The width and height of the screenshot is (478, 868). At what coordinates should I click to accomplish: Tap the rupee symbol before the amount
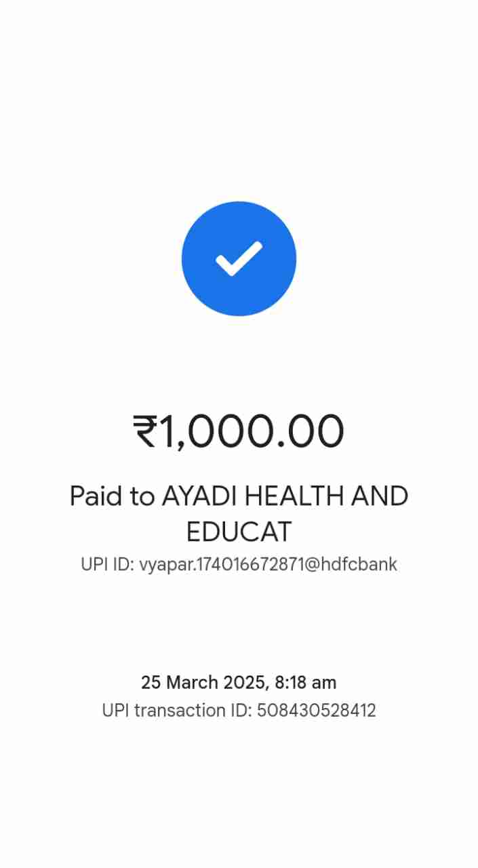tap(145, 432)
